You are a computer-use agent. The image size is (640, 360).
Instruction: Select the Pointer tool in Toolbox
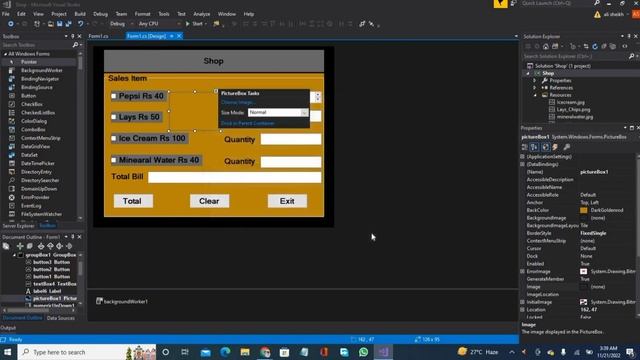tap(29, 62)
